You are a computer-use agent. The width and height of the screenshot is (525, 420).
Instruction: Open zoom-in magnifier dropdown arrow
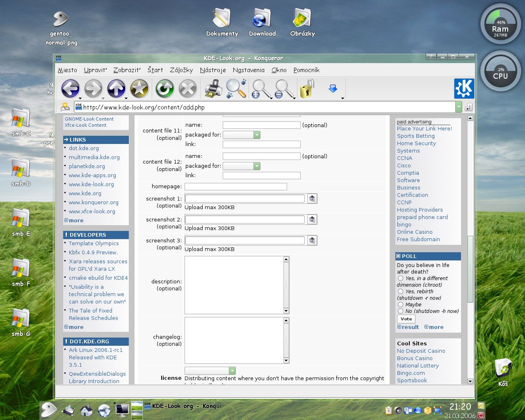coord(272,98)
